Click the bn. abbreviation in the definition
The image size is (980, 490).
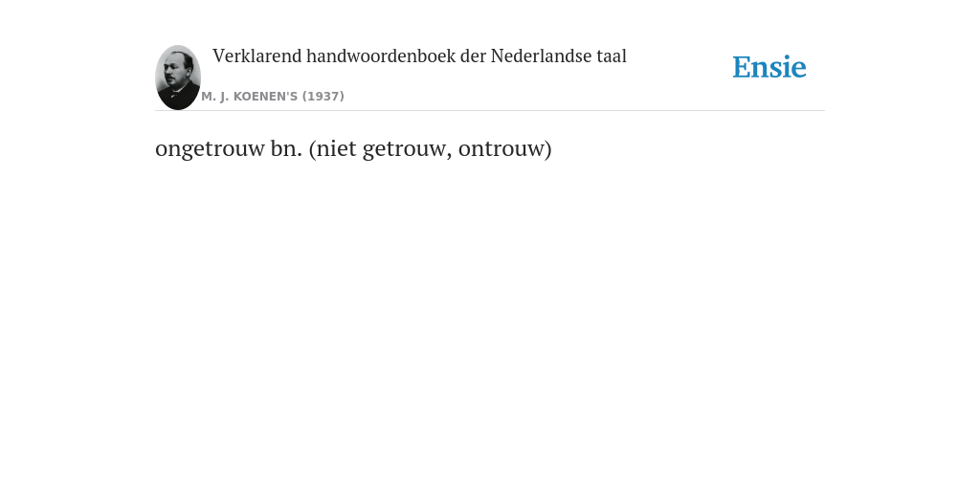[x=286, y=148]
